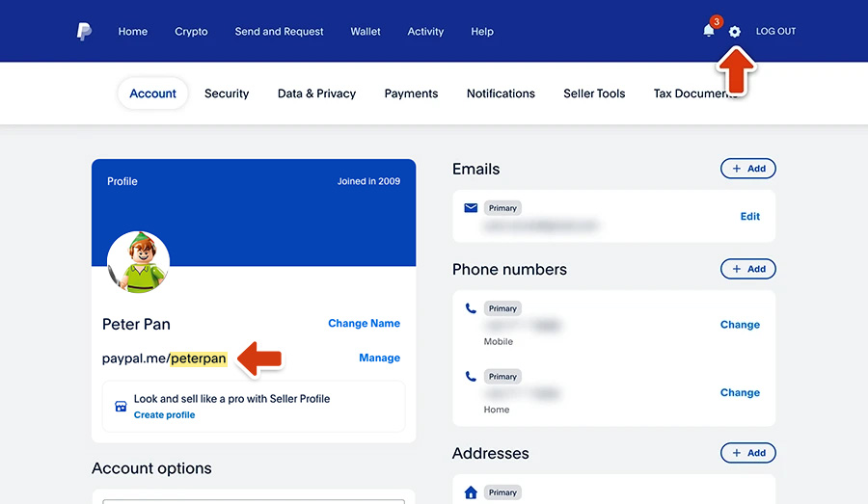Click the Primary badge under Addresses
Image resolution: width=868 pixels, height=504 pixels.
click(x=502, y=492)
